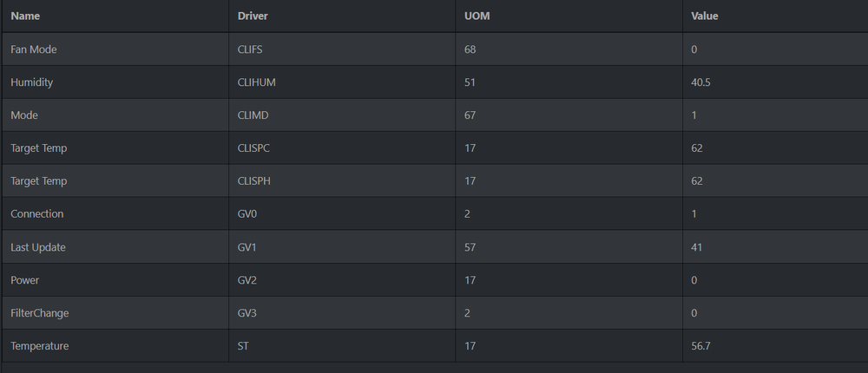Select the Last Update value 41
Screen dimensions: 868x373
click(697, 247)
